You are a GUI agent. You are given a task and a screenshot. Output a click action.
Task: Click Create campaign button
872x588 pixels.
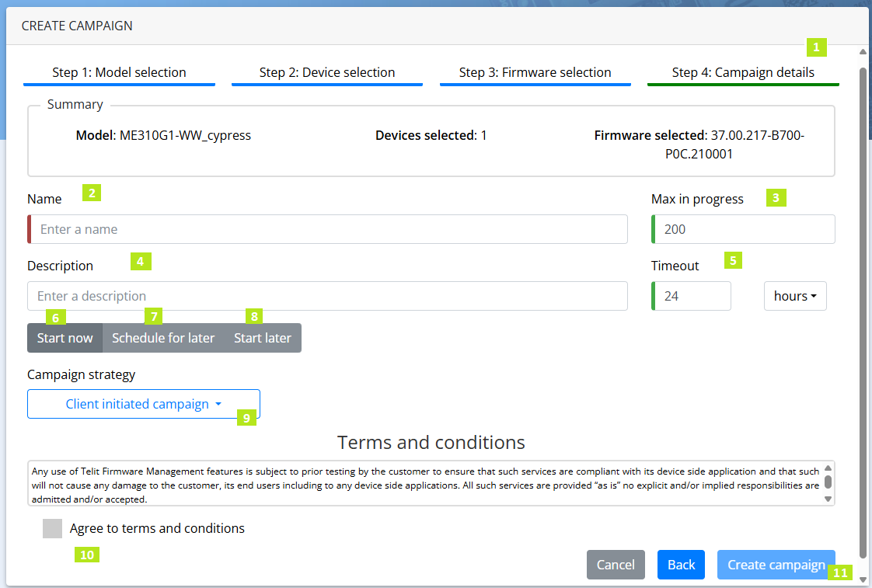pyautogui.click(x=776, y=565)
